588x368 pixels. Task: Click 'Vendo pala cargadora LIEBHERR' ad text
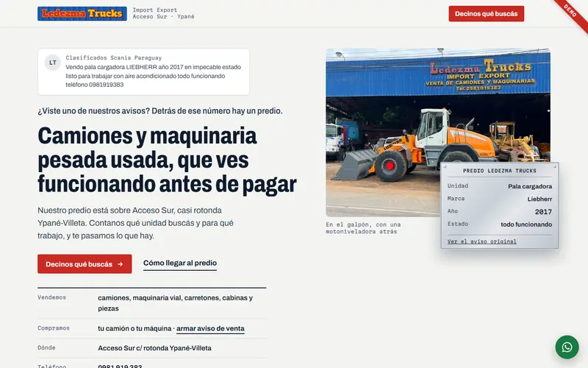click(x=154, y=76)
